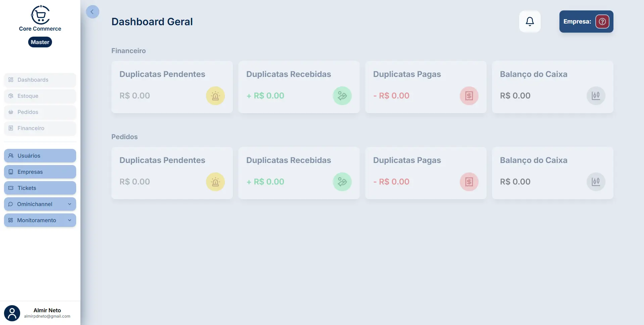Click the yellow alert icon on Duplicatas Pendentes
644x325 pixels.
(215, 96)
